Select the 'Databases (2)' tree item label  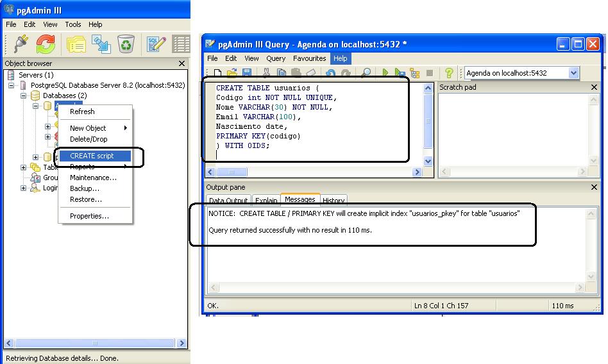(x=65, y=95)
